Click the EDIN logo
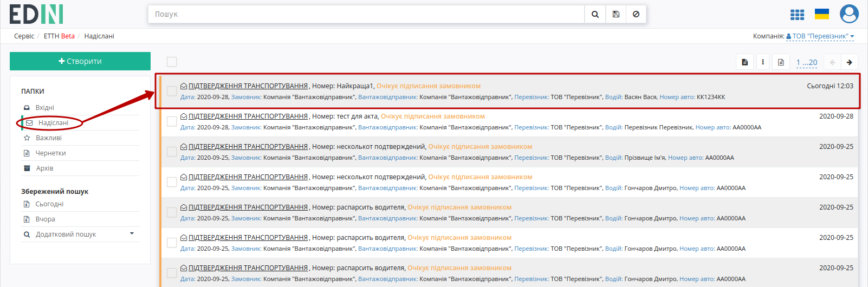This screenshot has width=868, height=287. point(36,15)
